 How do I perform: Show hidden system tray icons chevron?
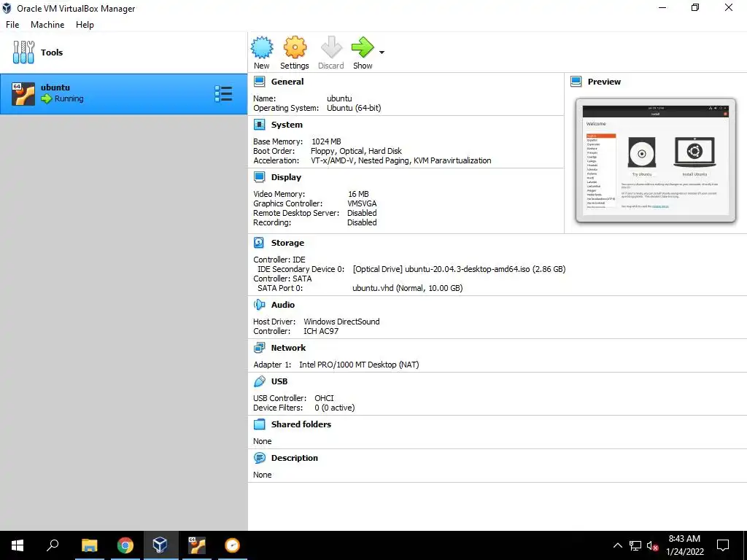[617, 545]
